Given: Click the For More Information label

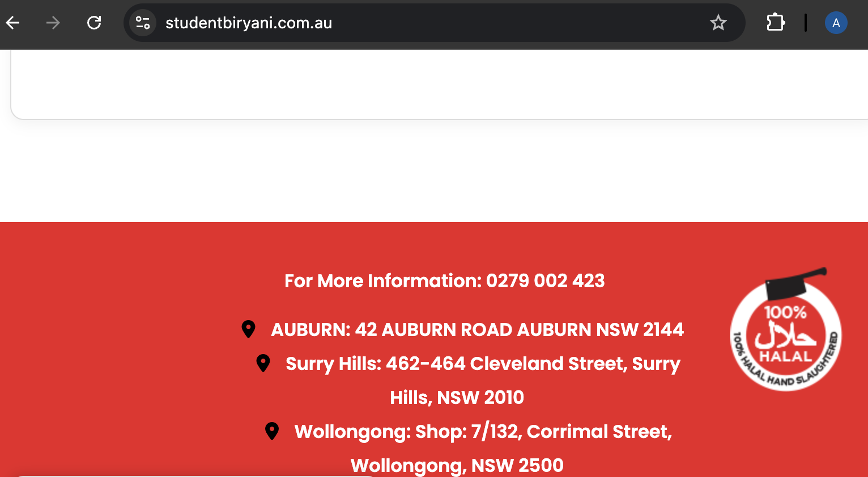Looking at the screenshot, I should tap(383, 280).
